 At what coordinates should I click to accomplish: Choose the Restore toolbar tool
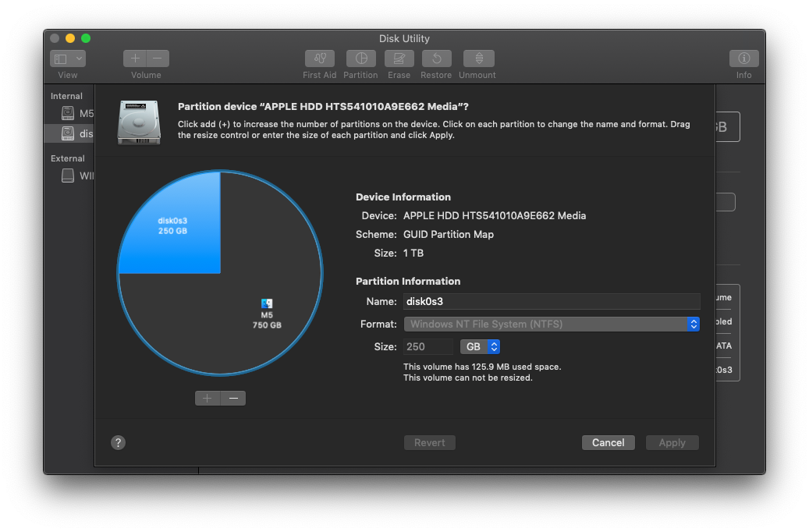(437, 59)
